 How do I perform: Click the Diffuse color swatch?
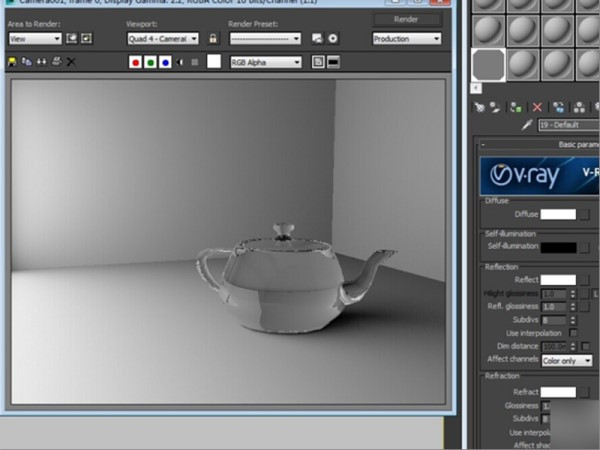558,214
